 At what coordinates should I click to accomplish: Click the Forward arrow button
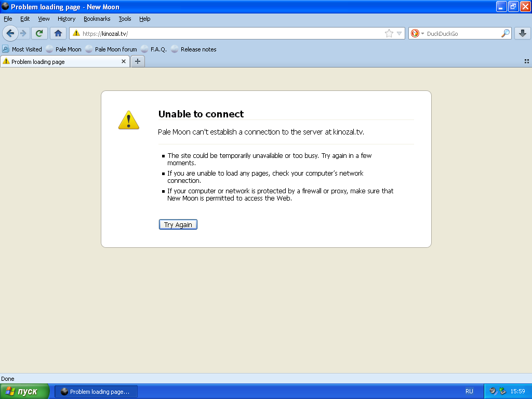point(23,33)
